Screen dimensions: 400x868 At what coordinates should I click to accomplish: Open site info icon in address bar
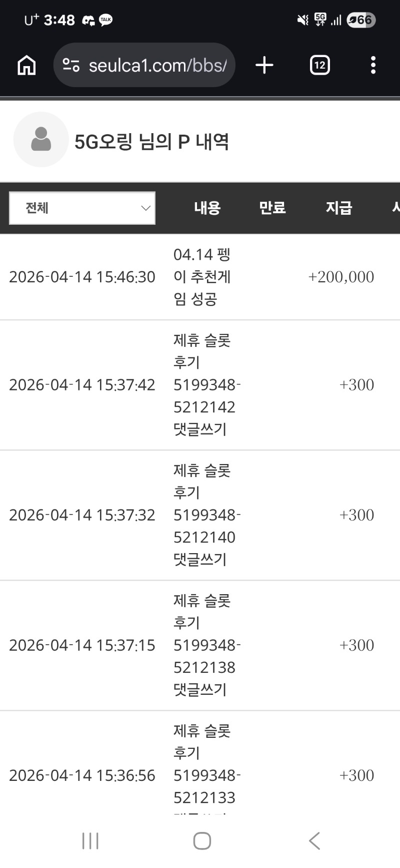(71, 65)
